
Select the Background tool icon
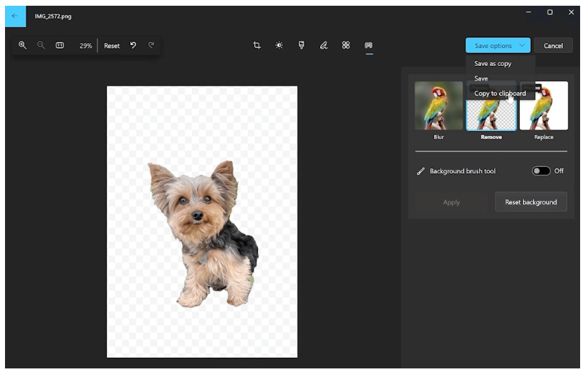tap(369, 45)
